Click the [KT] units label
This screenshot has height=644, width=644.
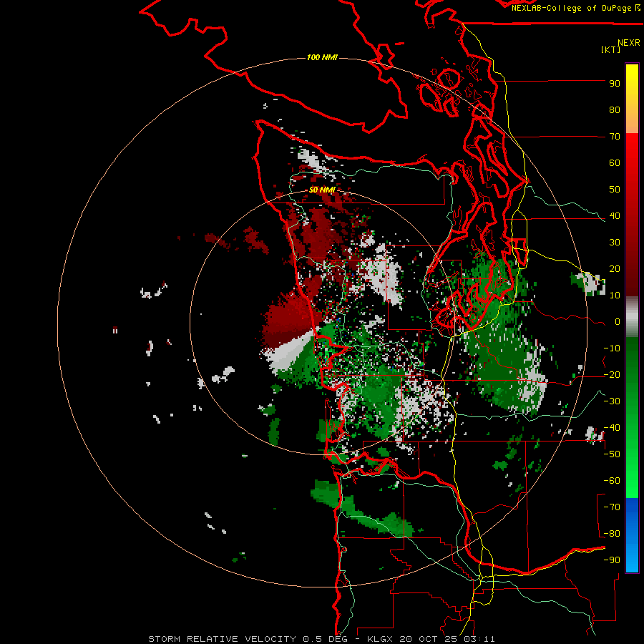point(611,49)
